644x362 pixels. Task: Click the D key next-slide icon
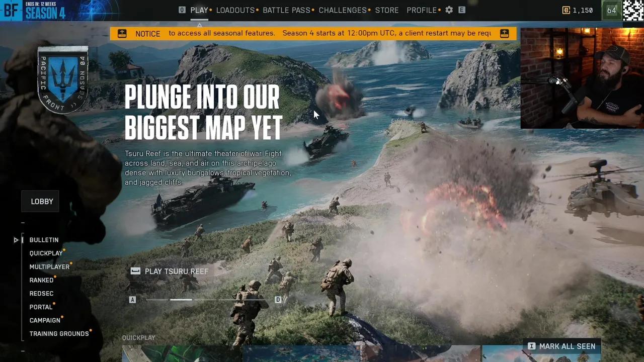pyautogui.click(x=278, y=300)
